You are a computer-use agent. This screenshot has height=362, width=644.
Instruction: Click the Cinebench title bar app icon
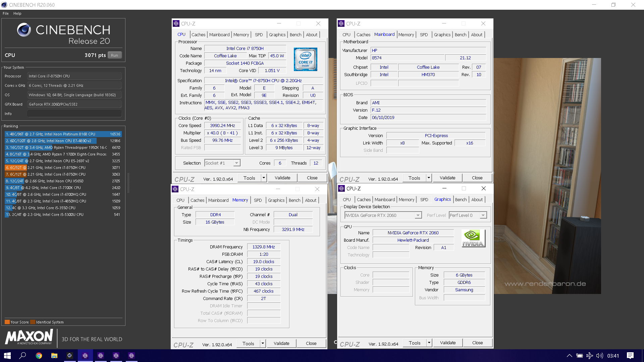tap(4, 5)
